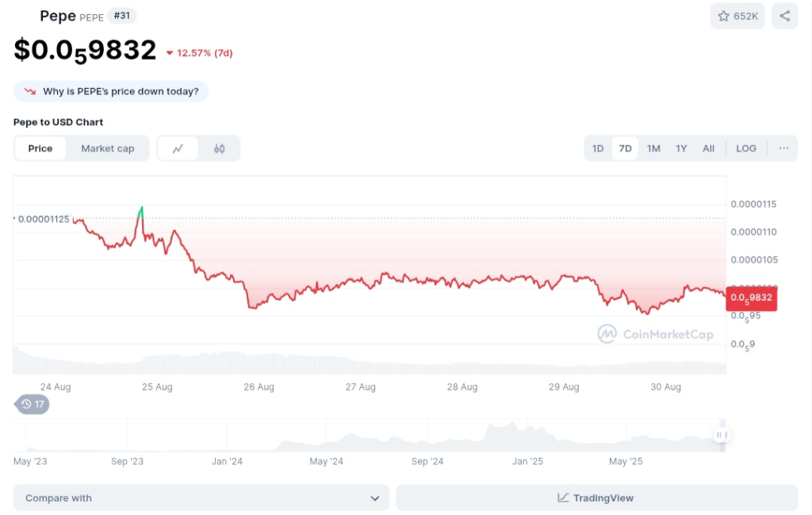Select the 1M time range
Image resolution: width=812 pixels, height=515 pixels.
[x=653, y=148]
